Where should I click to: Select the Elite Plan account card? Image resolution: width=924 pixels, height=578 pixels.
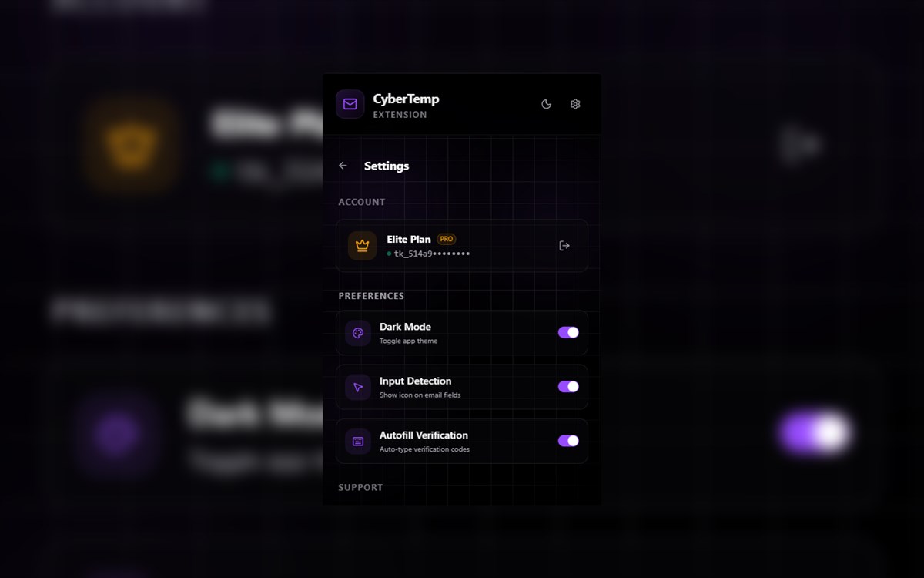(462, 246)
